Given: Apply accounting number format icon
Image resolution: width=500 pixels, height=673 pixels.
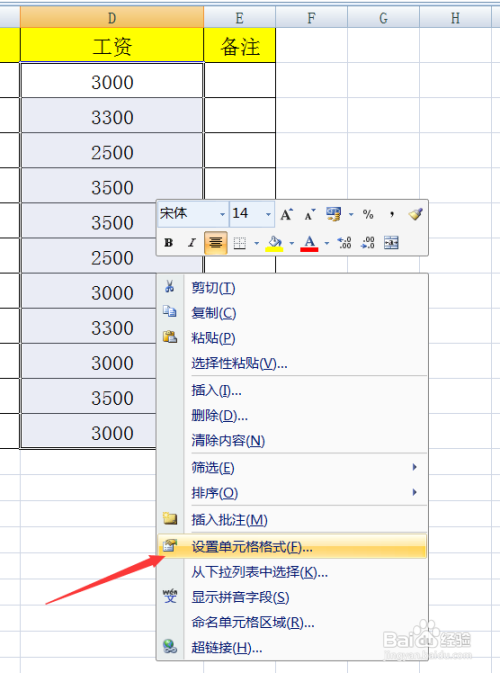Looking at the screenshot, I should coord(333,214).
